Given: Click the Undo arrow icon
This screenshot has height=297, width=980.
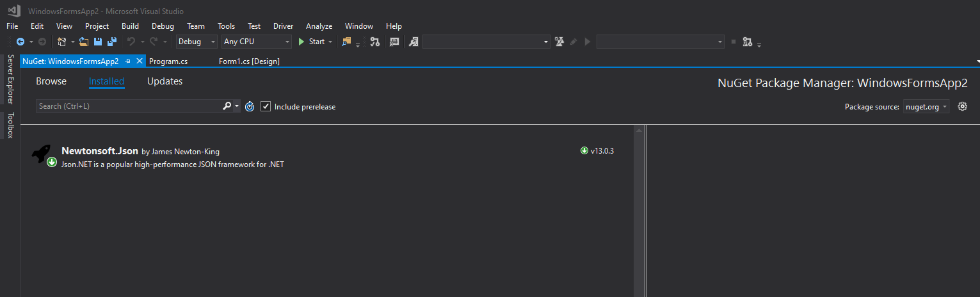Looking at the screenshot, I should 131,42.
